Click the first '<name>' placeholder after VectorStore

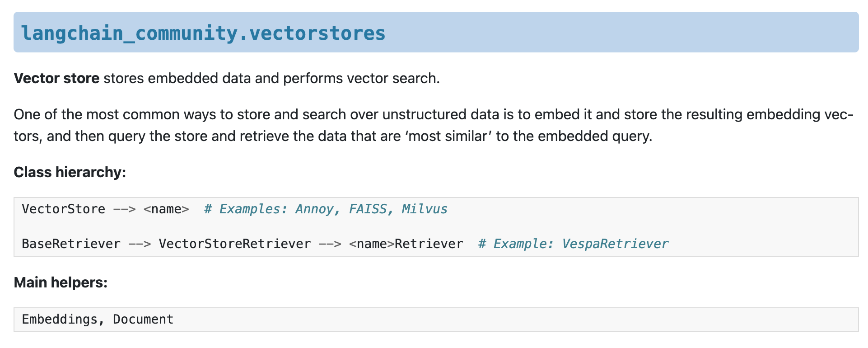point(166,209)
